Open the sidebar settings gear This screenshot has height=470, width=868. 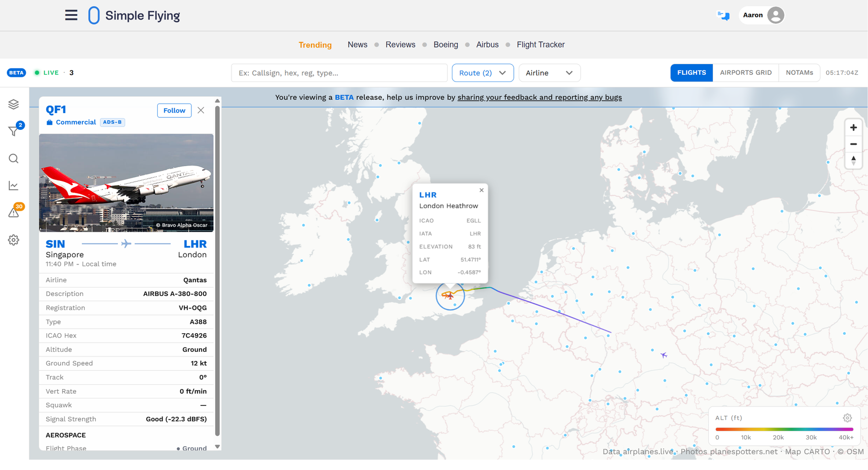[14, 240]
